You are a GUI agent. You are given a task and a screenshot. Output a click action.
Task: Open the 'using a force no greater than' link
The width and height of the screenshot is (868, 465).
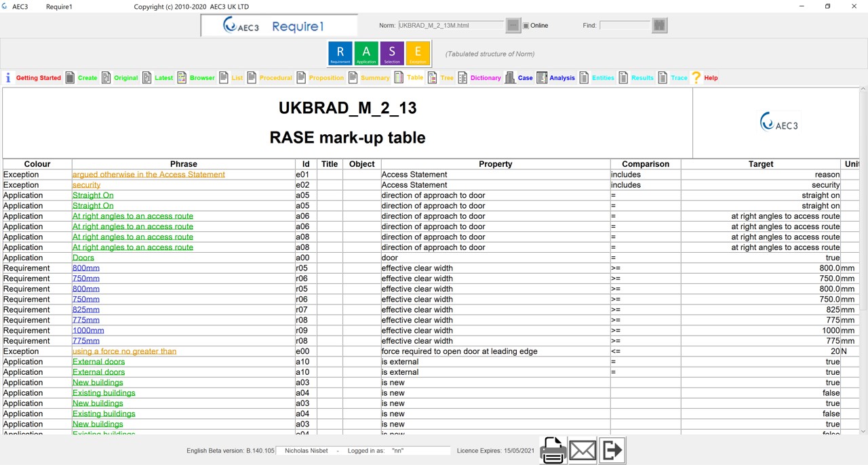[124, 352]
